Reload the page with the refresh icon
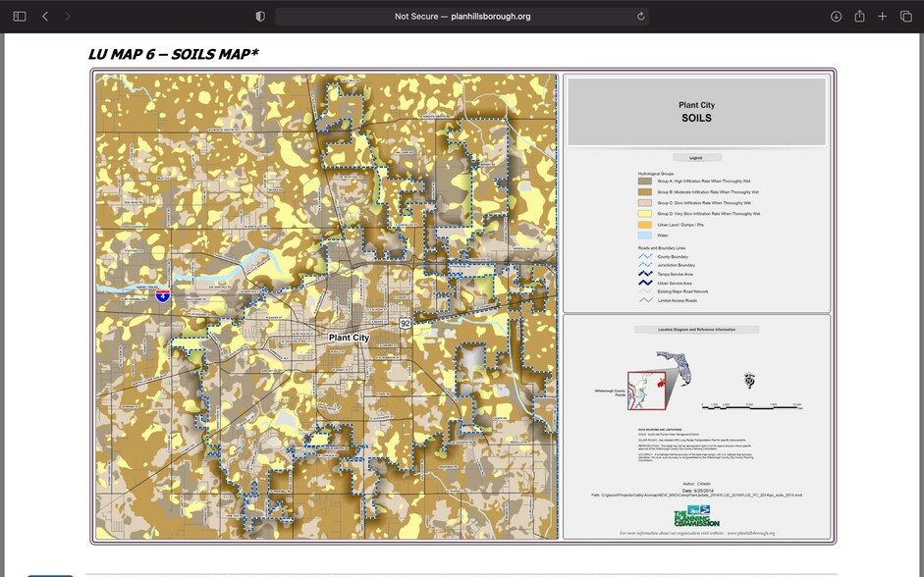This screenshot has width=924, height=577. click(640, 17)
